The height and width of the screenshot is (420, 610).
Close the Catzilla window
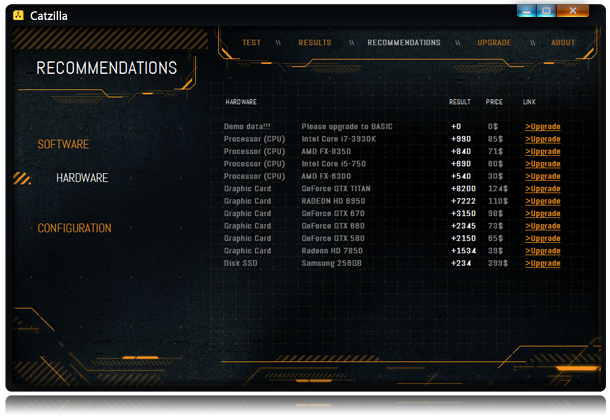(x=573, y=10)
